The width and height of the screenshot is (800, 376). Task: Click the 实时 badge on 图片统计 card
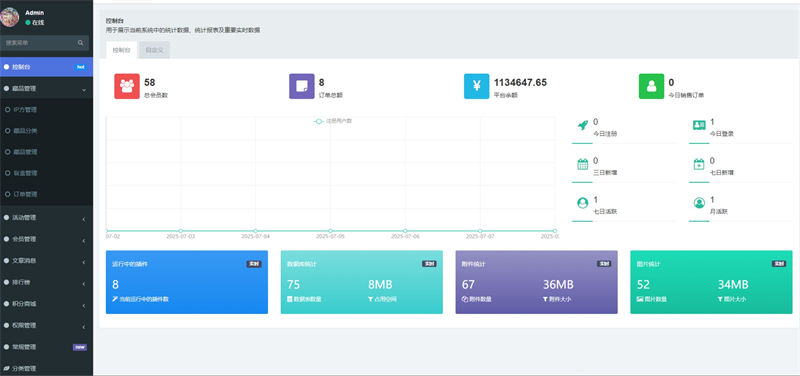pos(779,264)
